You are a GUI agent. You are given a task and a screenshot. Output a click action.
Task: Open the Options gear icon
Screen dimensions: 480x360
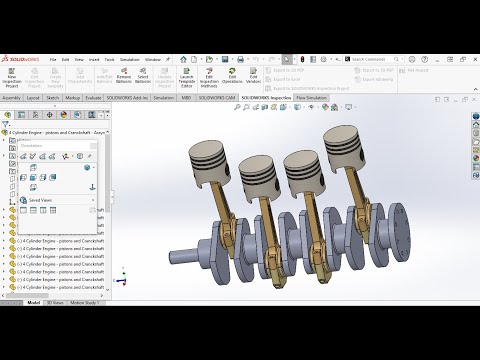pos(323,59)
